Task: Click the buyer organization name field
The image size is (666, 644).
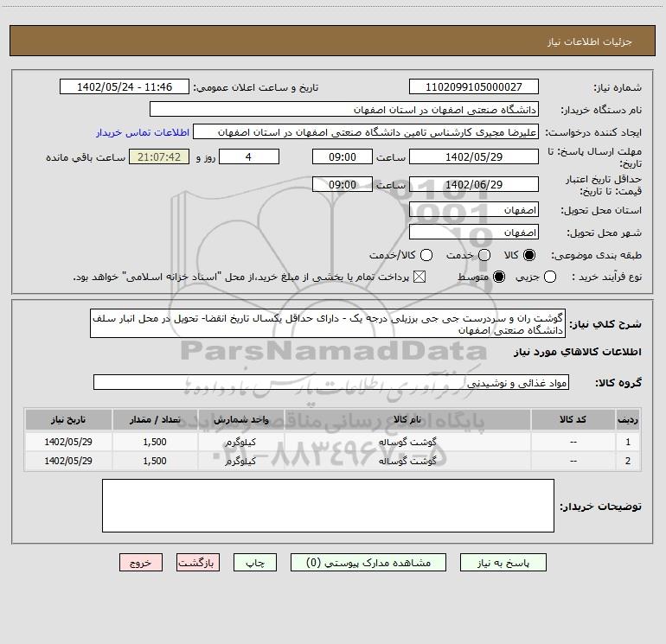Action: tap(344, 110)
